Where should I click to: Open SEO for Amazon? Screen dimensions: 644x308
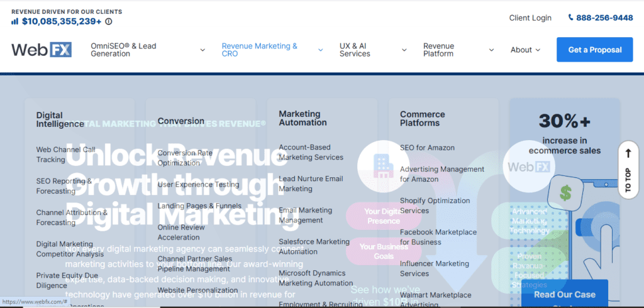pyautogui.click(x=427, y=148)
